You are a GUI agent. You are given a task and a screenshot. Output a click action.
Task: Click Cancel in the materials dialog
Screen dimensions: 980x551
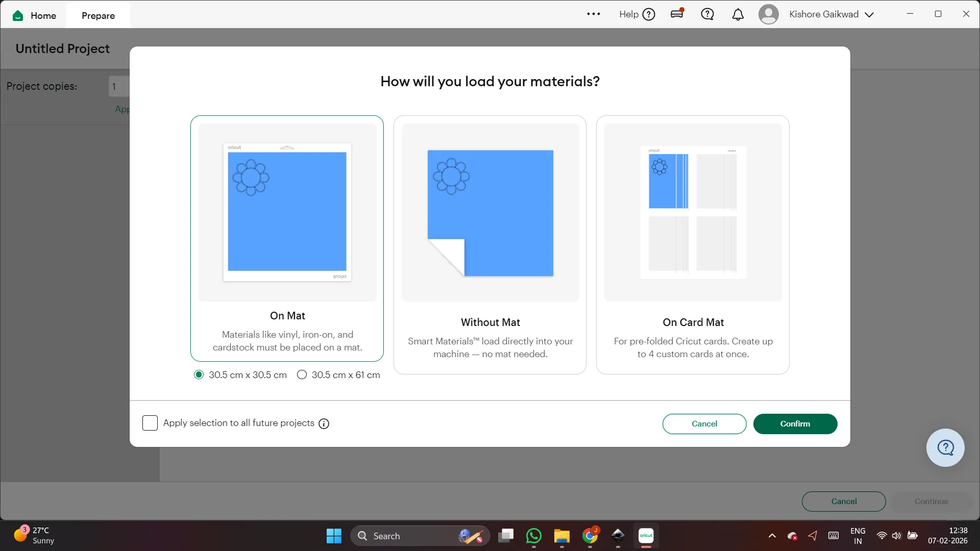pyautogui.click(x=704, y=424)
